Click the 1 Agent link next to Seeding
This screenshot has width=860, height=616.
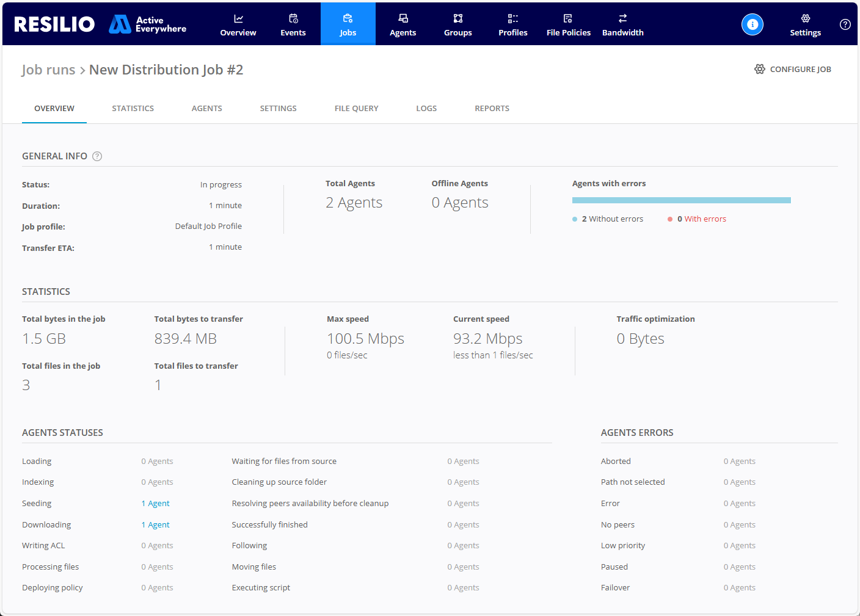[x=155, y=503]
